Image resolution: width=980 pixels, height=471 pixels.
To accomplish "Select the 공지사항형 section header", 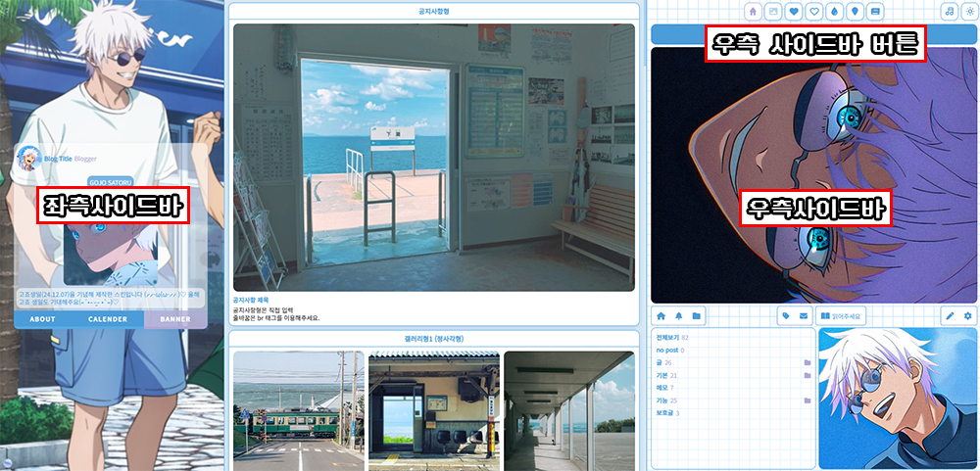I will [434, 11].
